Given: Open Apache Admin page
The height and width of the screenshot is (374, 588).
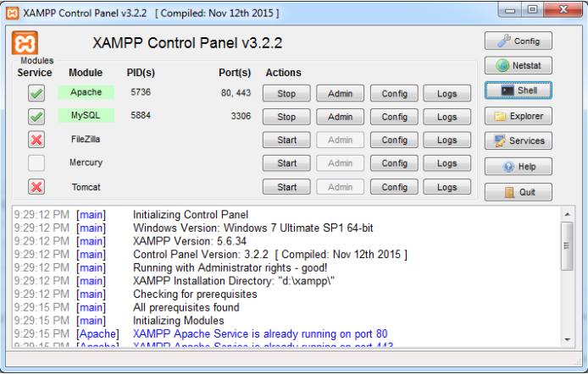Looking at the screenshot, I should [x=340, y=94].
